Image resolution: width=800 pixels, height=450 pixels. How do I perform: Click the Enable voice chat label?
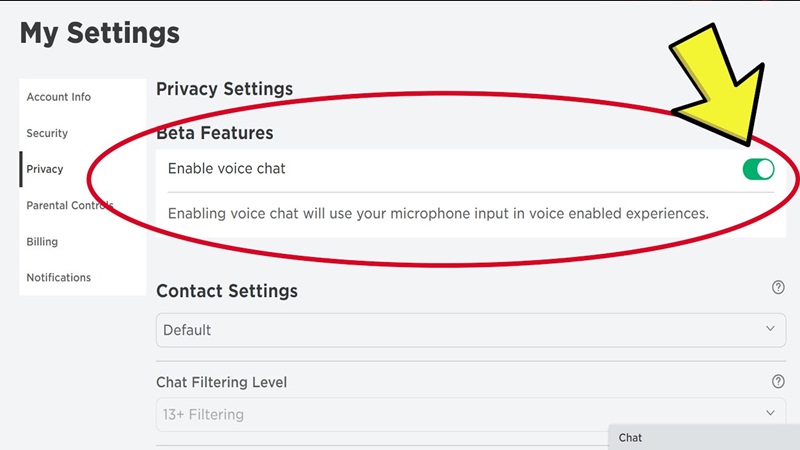coord(227,169)
